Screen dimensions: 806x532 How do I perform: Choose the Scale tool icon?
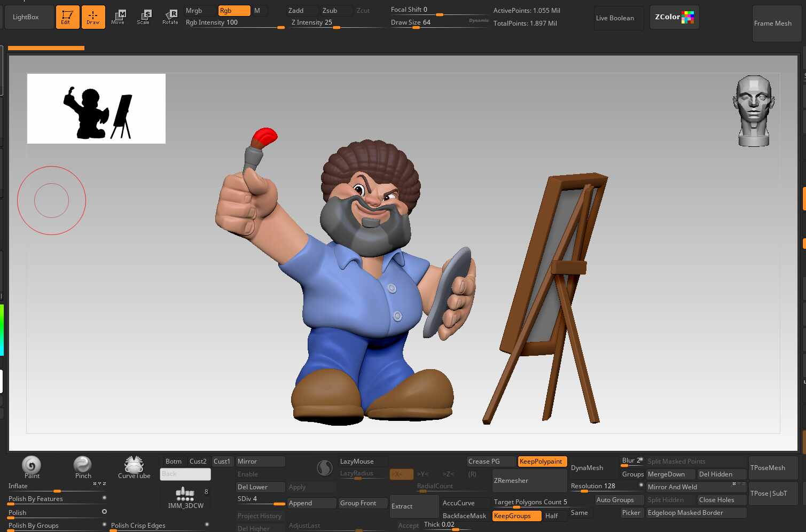(144, 17)
